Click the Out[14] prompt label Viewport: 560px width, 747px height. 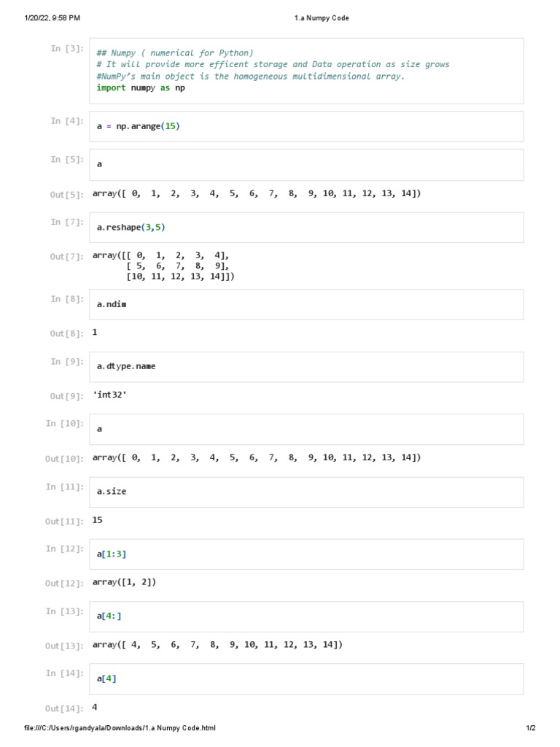pos(64,708)
